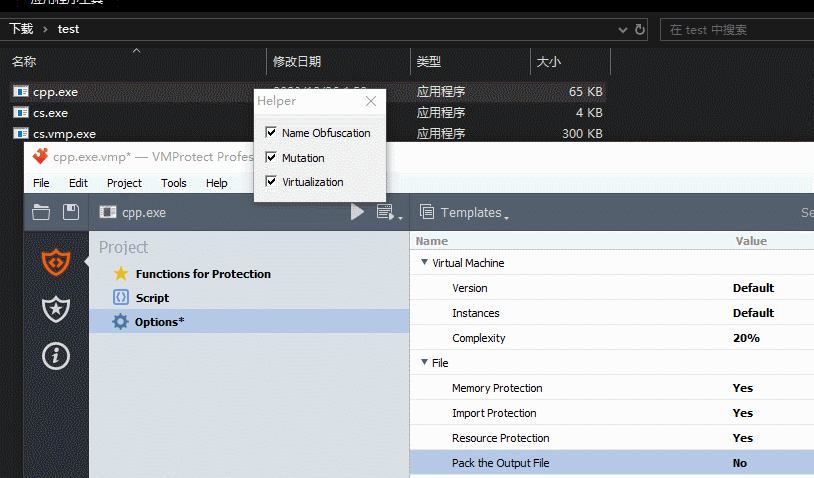The height and width of the screenshot is (478, 814).
Task: Click the Complexity value 20%
Action: (x=746, y=338)
